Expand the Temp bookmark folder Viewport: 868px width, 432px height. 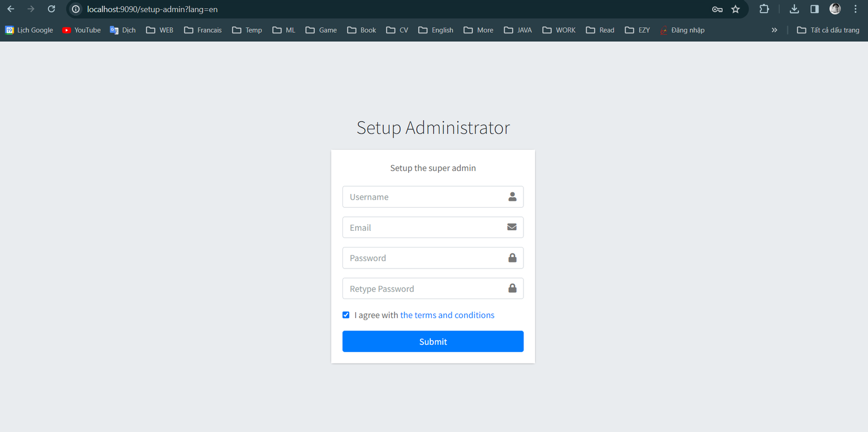pyautogui.click(x=247, y=30)
